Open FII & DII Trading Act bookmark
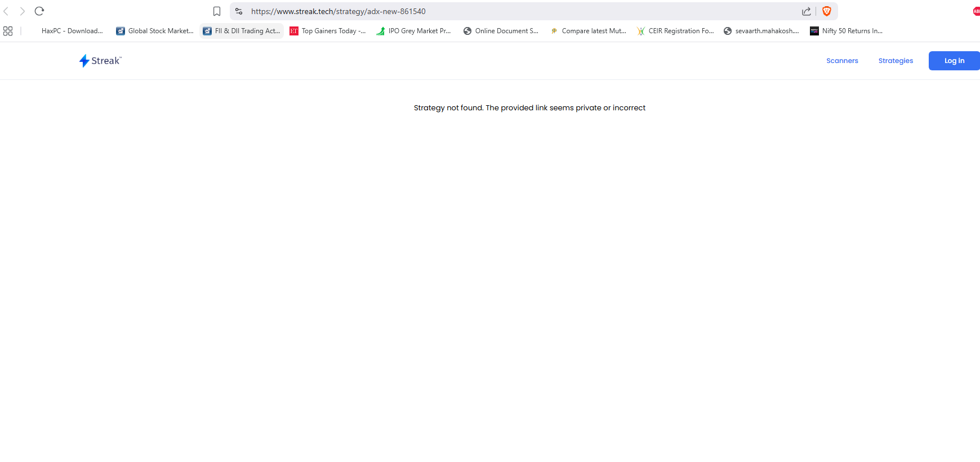The image size is (980, 462). 242,31
